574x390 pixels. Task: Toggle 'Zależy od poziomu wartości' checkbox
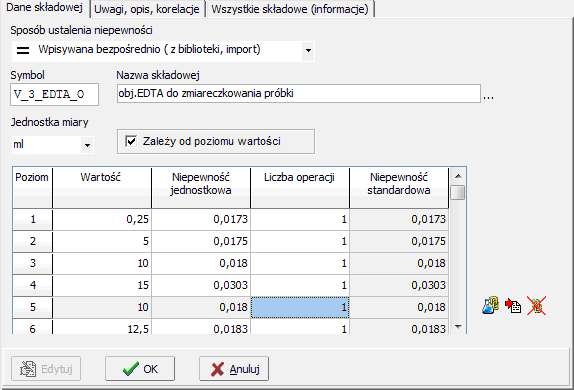pyautogui.click(x=131, y=141)
